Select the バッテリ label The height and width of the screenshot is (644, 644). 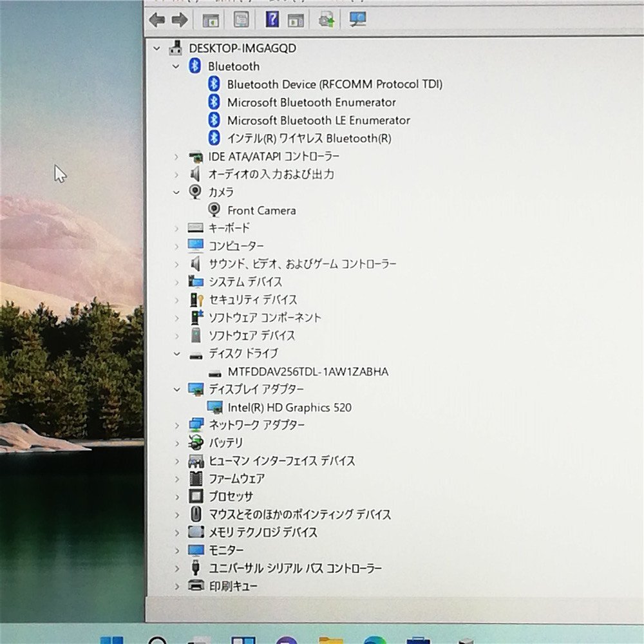point(226,443)
